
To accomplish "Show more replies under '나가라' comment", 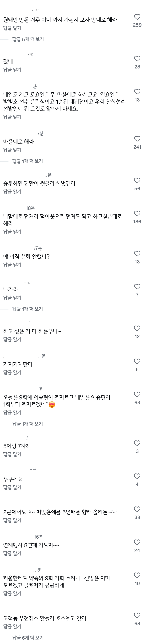I will click(x=28, y=309).
